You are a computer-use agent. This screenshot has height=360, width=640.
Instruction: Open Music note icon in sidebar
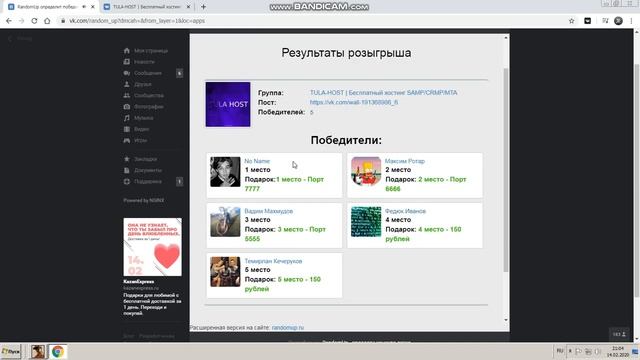127,118
